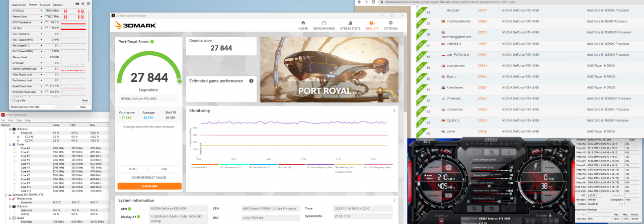Open the Monitoring panel three-dot menu

click(394, 110)
